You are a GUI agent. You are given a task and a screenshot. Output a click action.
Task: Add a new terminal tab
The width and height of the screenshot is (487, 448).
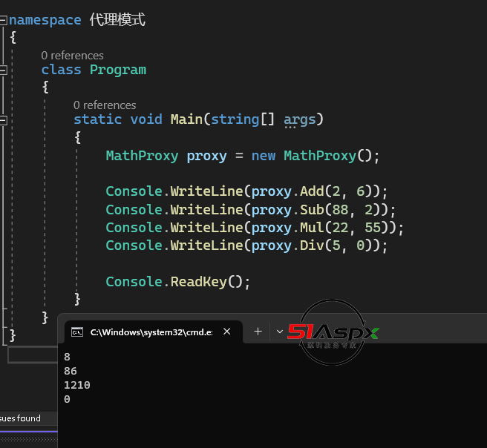pos(258,332)
